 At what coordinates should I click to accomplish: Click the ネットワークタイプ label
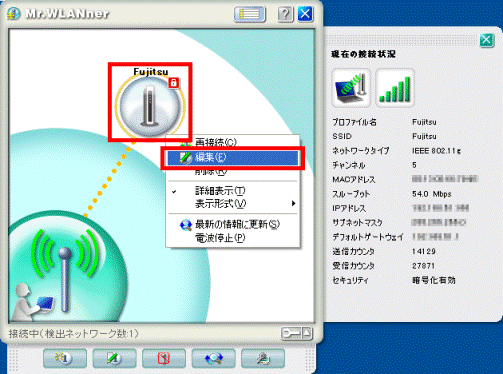tap(361, 151)
